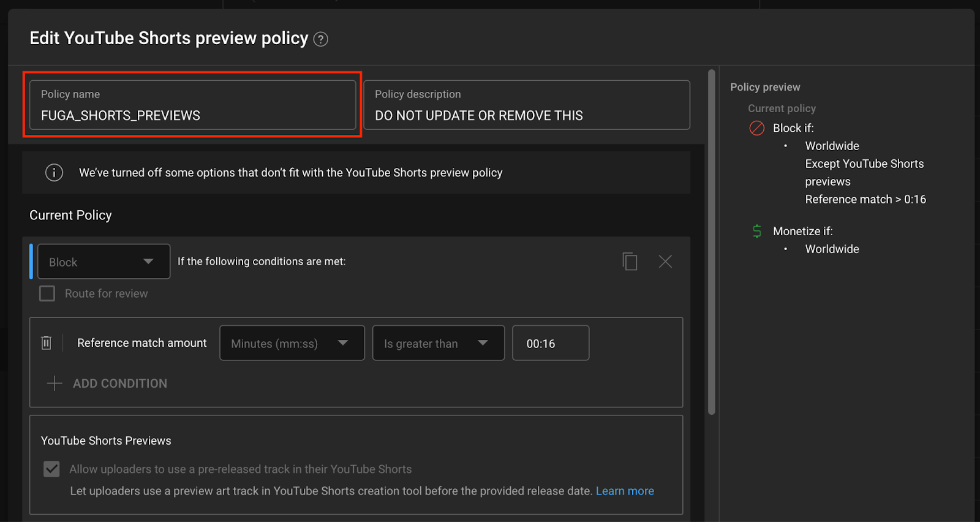Viewport: 980px width, 522px height.
Task: Toggle Allow uploaders pre-released track checkbox
Action: [51, 469]
